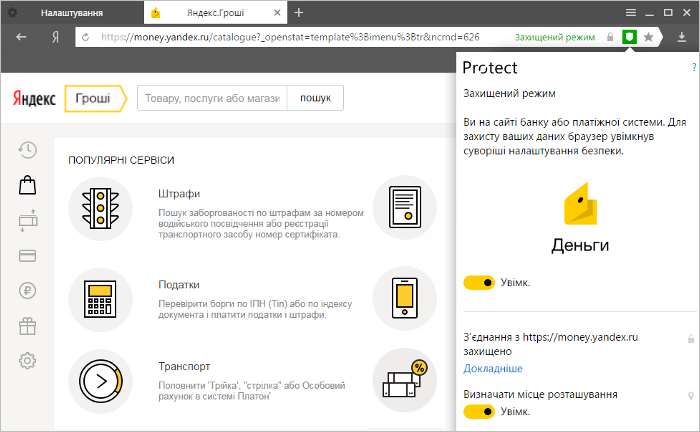Select the Яндекс.Гроші tab
The height and width of the screenshot is (432, 700).
pos(215,13)
